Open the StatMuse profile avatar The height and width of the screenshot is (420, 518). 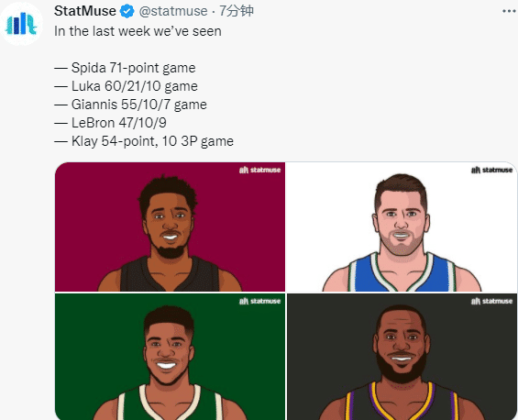[x=21, y=24]
